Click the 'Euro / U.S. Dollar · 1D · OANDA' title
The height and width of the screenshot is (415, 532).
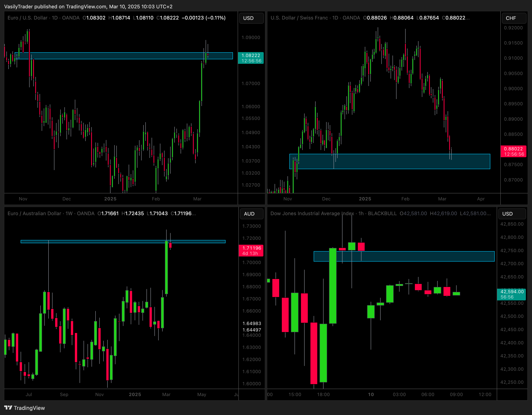click(x=43, y=18)
